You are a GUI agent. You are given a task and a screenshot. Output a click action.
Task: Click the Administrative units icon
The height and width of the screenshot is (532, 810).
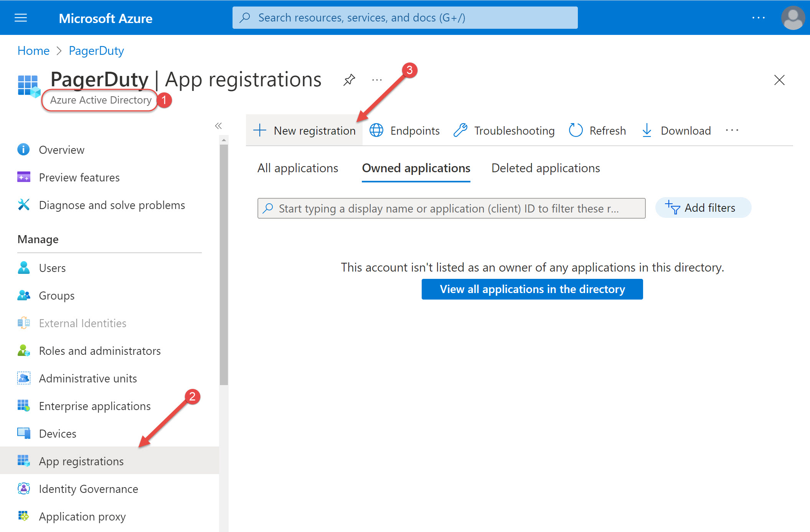tap(23, 378)
